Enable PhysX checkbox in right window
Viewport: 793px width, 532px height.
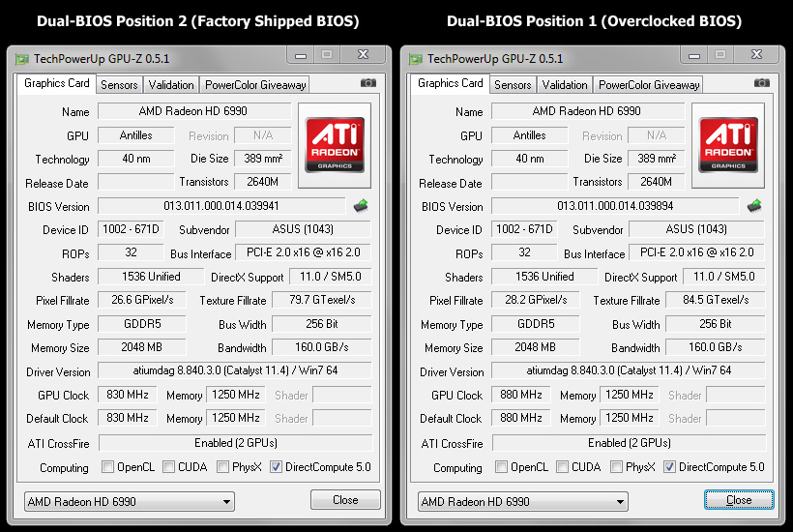click(x=617, y=467)
